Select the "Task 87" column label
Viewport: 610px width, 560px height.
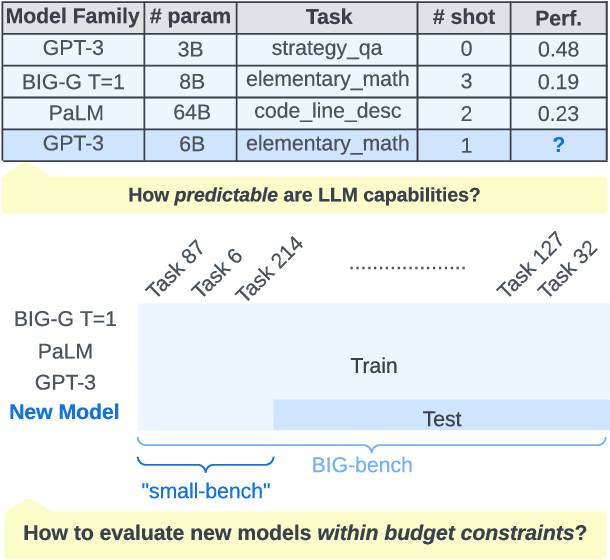(174, 269)
